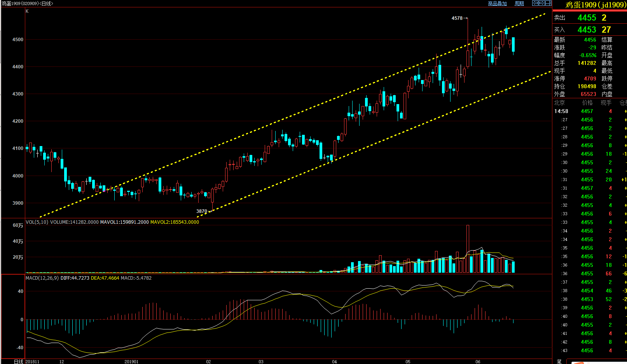Click the 北京 time column header
The width and height of the screenshot is (627, 364).
pos(559,103)
